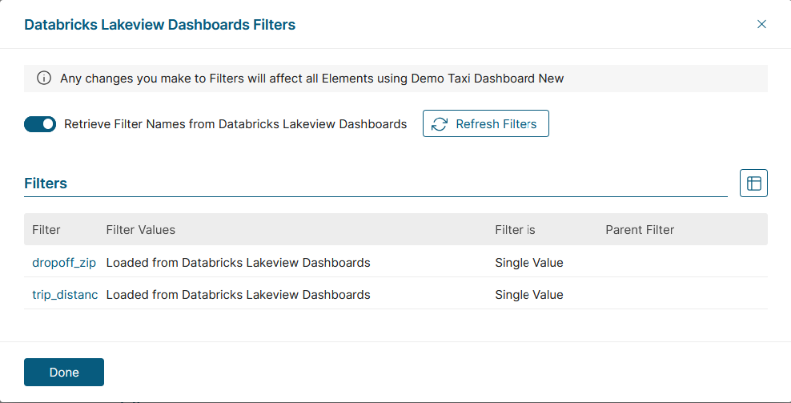Click the Parent Filter column header

click(640, 230)
